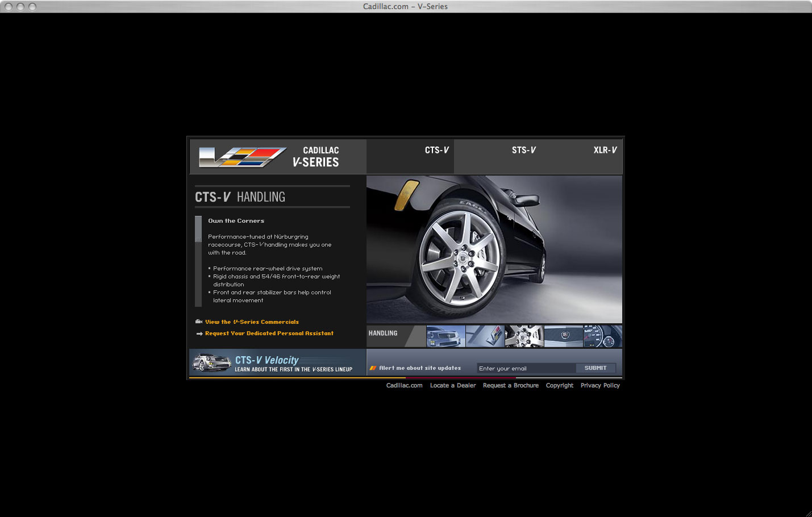Select the HANDLING section label
This screenshot has width=812, height=517.
[383, 333]
